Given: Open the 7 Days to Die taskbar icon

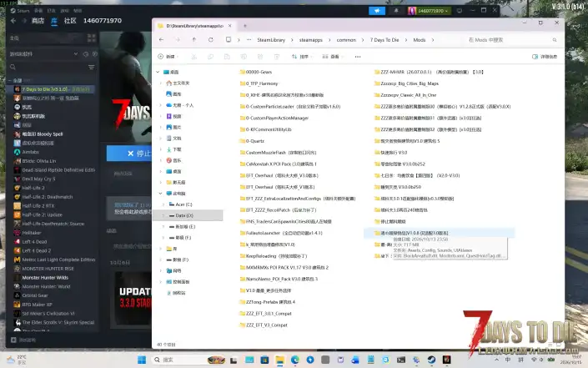Looking at the screenshot, I should tap(446, 360).
